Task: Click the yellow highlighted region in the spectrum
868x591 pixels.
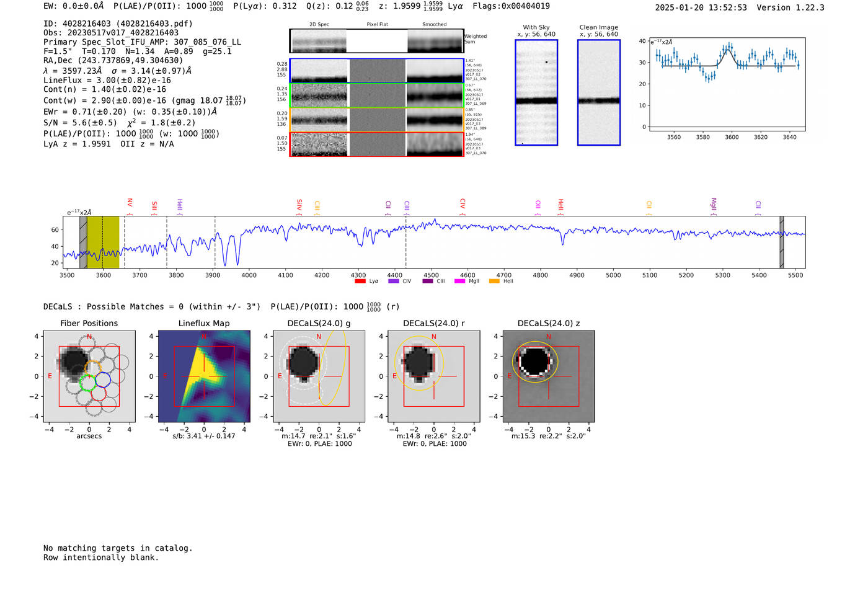Action: (103, 242)
